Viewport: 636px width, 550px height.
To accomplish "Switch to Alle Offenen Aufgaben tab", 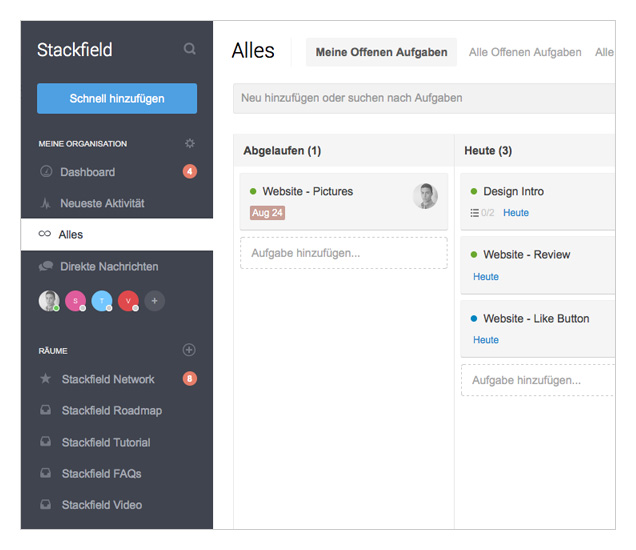I will [525, 52].
